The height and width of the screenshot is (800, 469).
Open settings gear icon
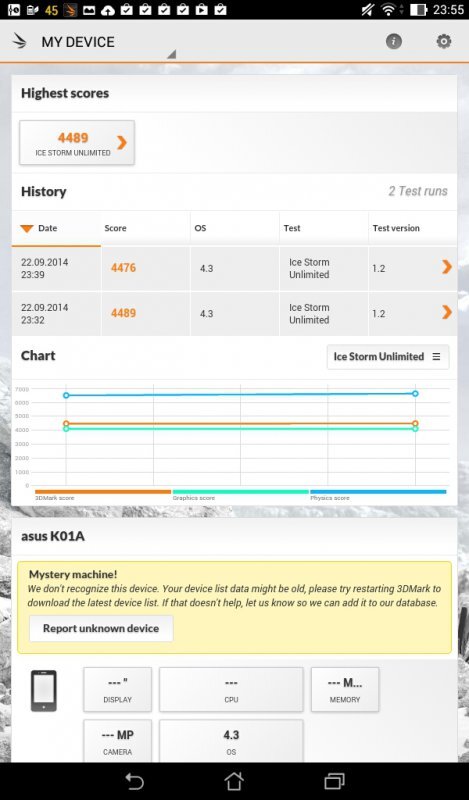(x=444, y=41)
